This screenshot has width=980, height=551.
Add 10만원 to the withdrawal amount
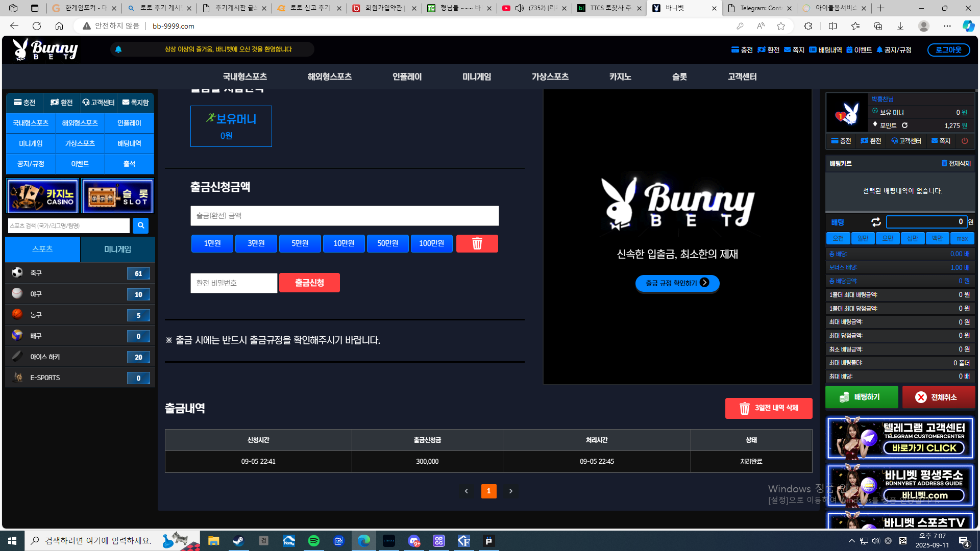click(344, 243)
